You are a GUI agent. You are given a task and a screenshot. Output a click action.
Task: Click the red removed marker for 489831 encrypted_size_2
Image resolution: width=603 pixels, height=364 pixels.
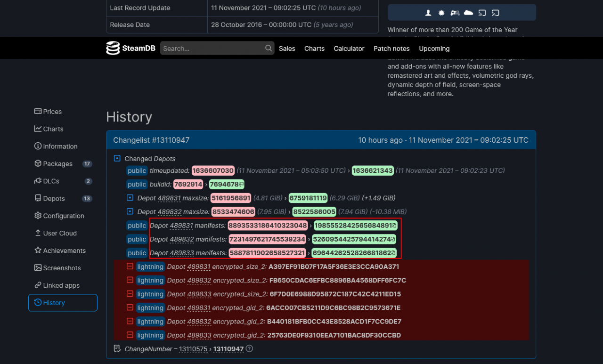(130, 267)
